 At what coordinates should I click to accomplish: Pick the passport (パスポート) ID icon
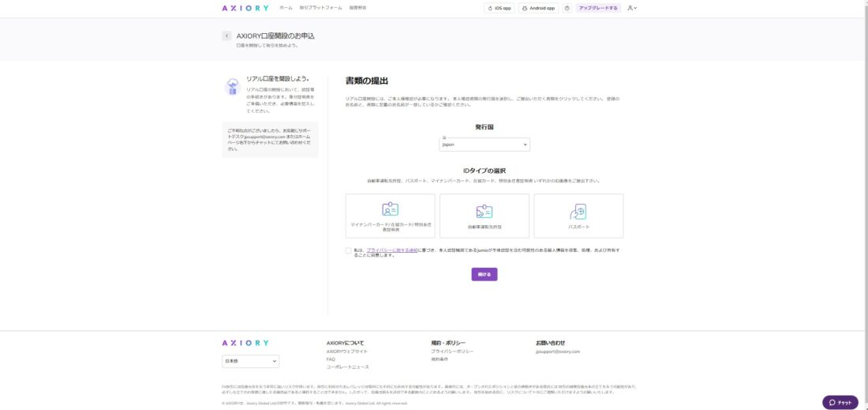(578, 212)
